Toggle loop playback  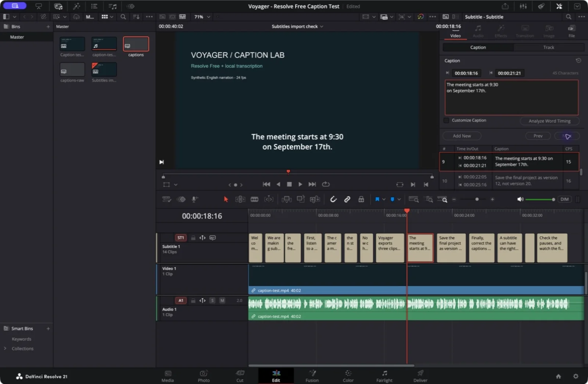pyautogui.click(x=326, y=184)
